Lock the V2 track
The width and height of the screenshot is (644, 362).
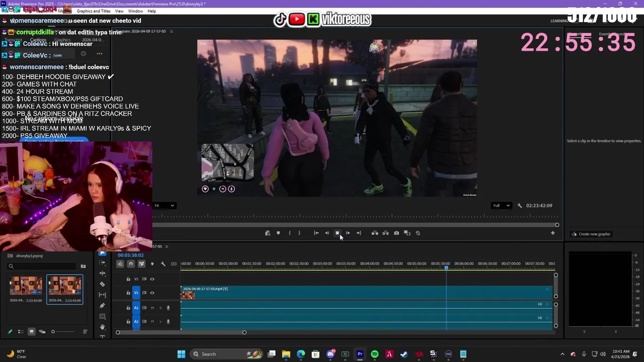pos(128,279)
